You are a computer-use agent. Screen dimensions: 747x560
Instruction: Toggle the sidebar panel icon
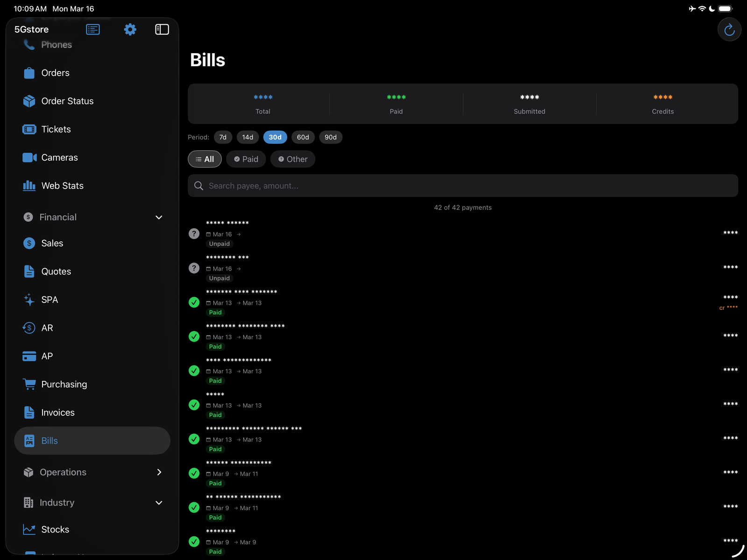[x=162, y=29]
